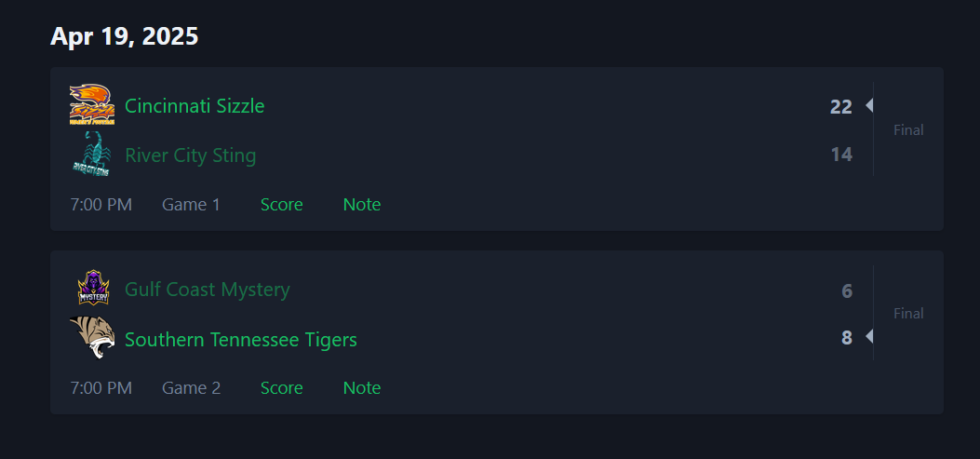Open the Score link for Game 1
Screen dimensions: 980x459
click(282, 205)
